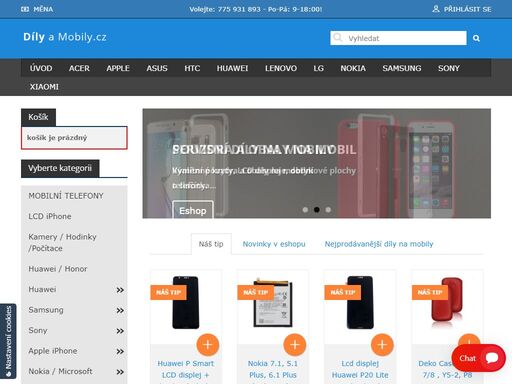The height and width of the screenshot is (384, 512).
Task: Open the red Chat bubble
Action: tap(478, 358)
